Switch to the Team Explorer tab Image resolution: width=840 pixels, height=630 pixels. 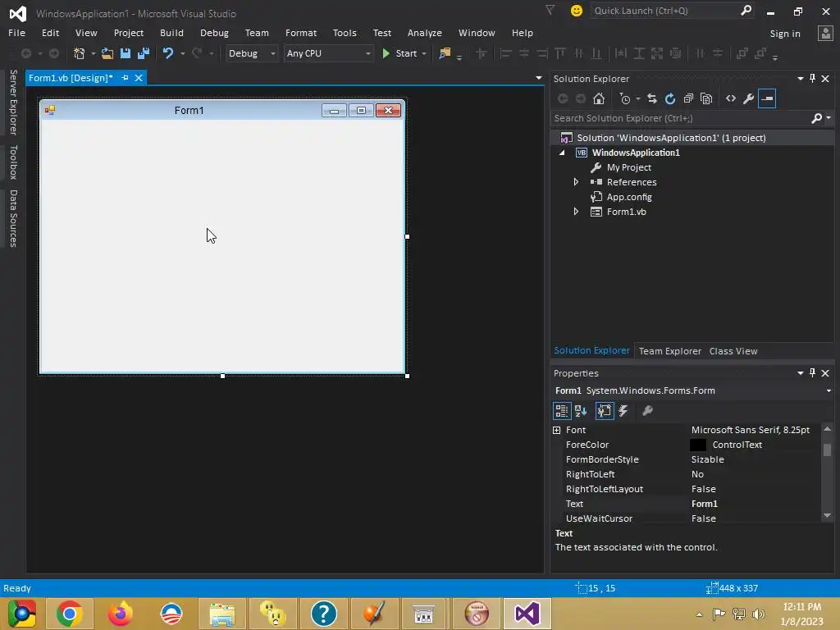pyautogui.click(x=669, y=351)
